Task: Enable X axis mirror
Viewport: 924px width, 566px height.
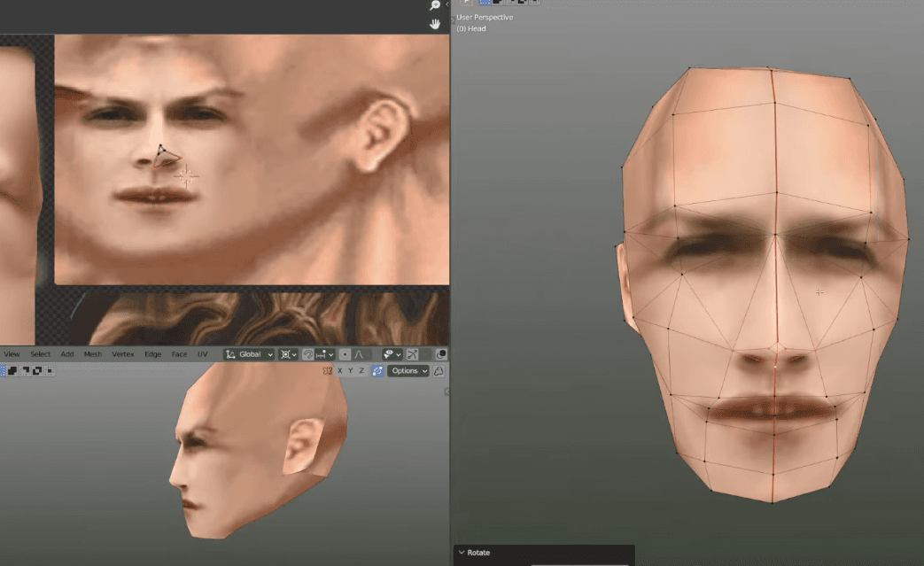Action: (339, 371)
